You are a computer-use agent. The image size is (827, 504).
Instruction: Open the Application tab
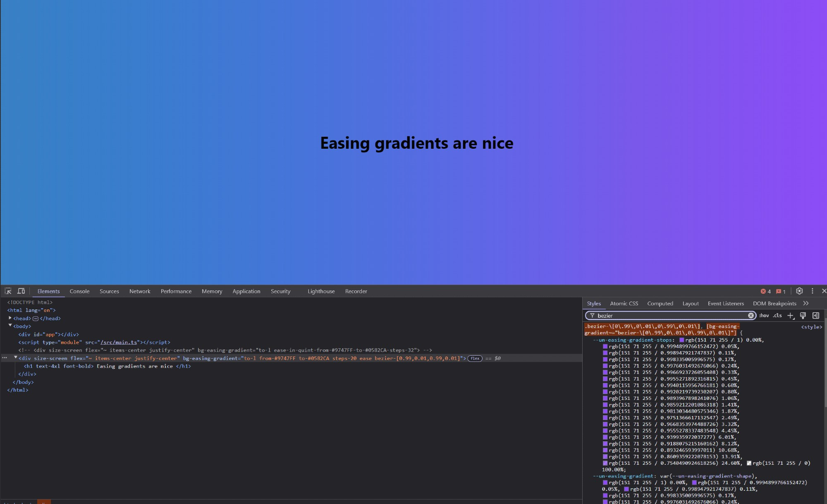[246, 291]
